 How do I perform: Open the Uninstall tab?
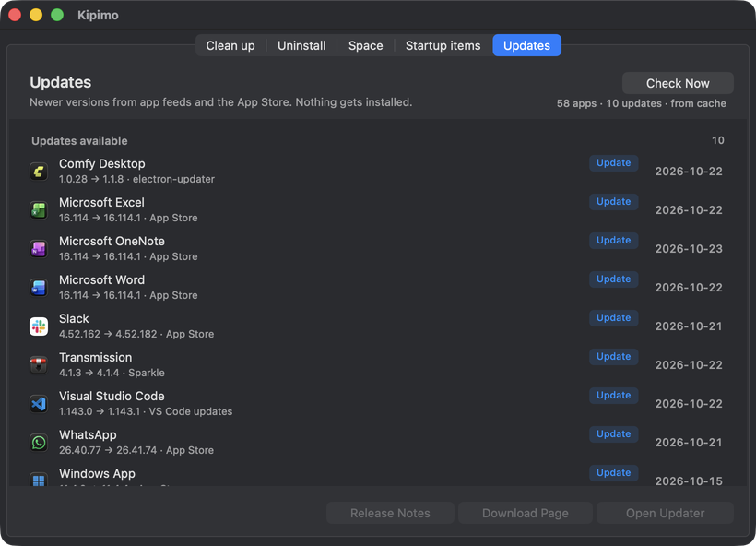pos(301,45)
